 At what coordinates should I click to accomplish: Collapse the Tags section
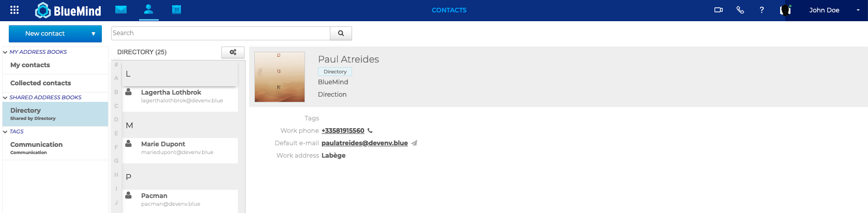(5, 132)
